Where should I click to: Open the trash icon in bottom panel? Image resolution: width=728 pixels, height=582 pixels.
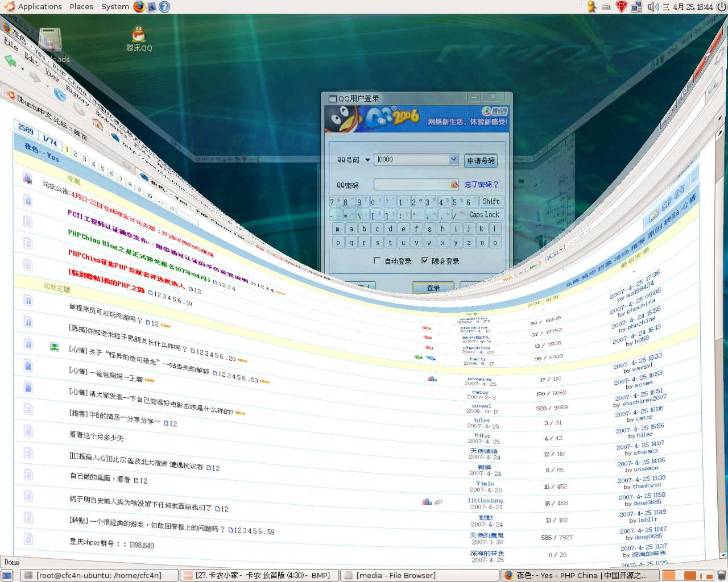[x=722, y=575]
